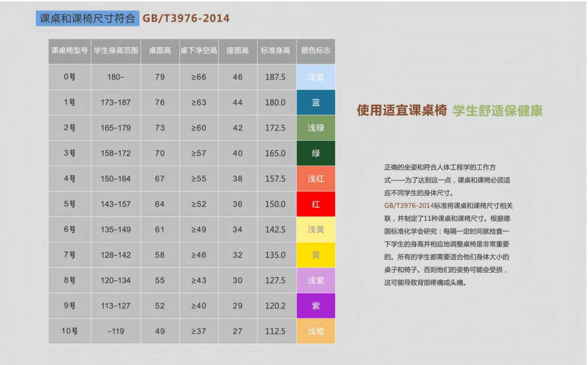Viewport: 588px width, 365px height.
Task: Open the GB/T3976-2014 reference in the paragraph
Action: pyautogui.click(x=409, y=206)
